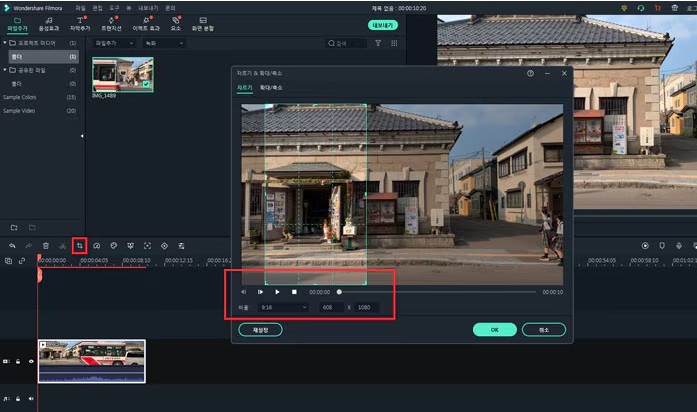
Task: Click the reset button in crop dialog
Action: [x=260, y=330]
